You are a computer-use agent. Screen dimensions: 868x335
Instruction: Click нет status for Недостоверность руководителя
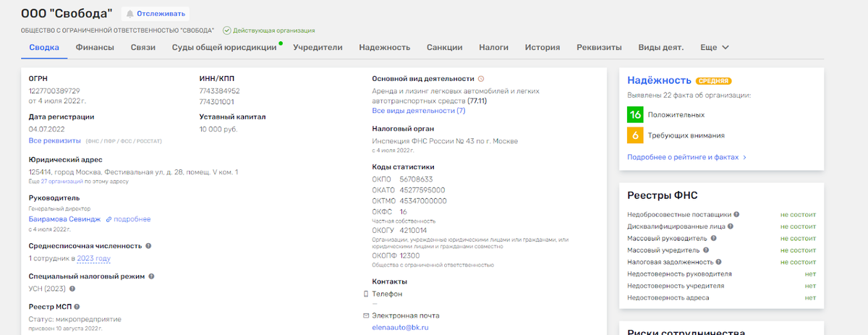point(810,274)
